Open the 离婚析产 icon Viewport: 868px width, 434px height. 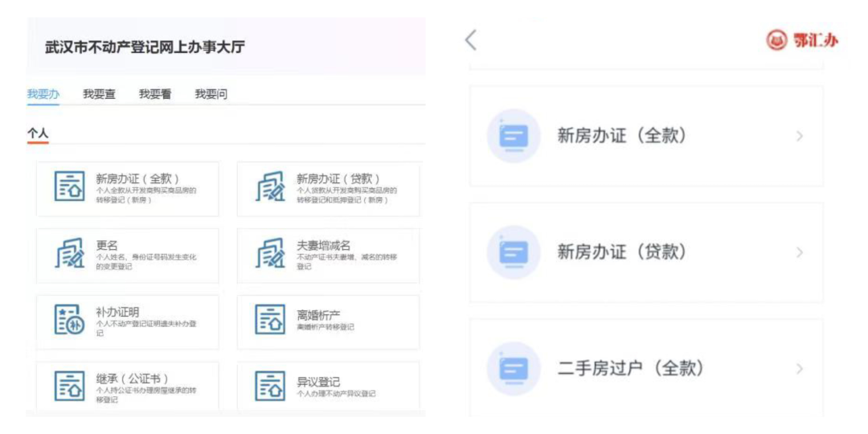[270, 320]
